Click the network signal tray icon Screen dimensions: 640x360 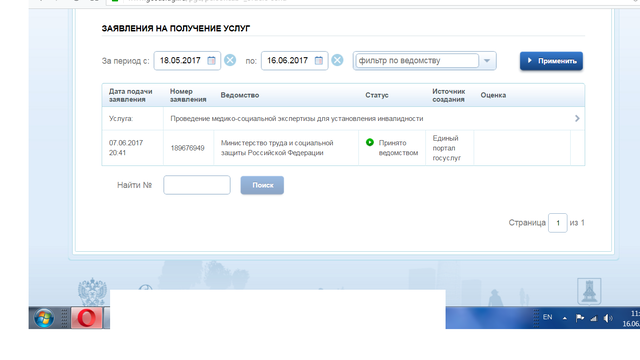click(593, 318)
